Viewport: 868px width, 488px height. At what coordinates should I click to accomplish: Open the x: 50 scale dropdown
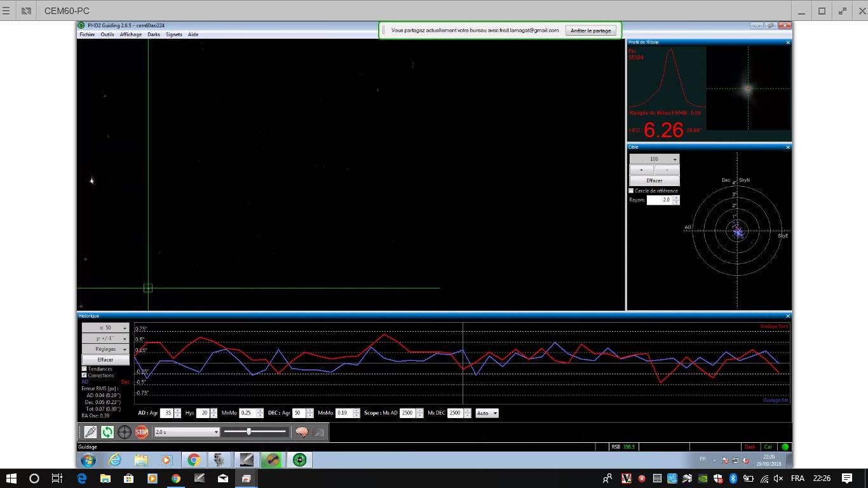tap(105, 328)
